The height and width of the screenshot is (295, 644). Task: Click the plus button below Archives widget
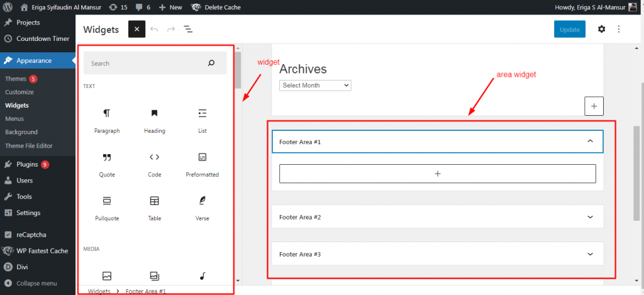[x=594, y=106]
